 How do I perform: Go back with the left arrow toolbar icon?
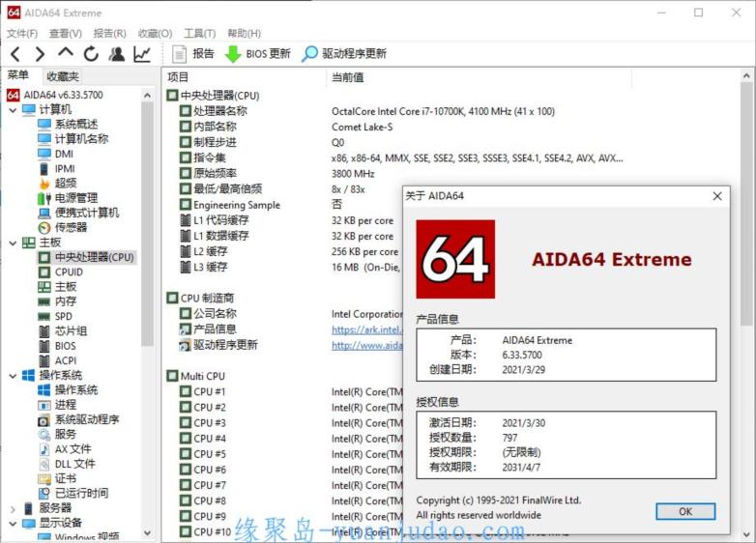(x=15, y=54)
